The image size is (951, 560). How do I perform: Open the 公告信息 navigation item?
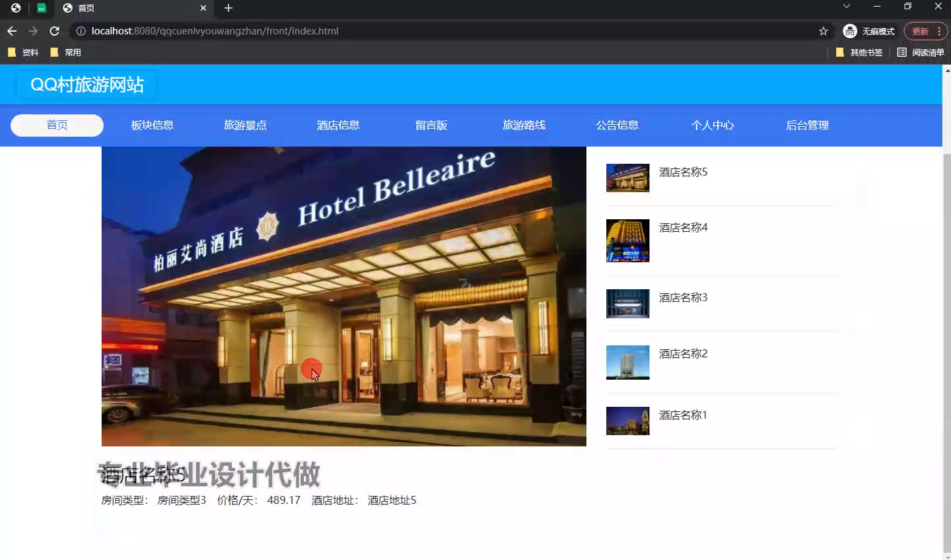617,125
